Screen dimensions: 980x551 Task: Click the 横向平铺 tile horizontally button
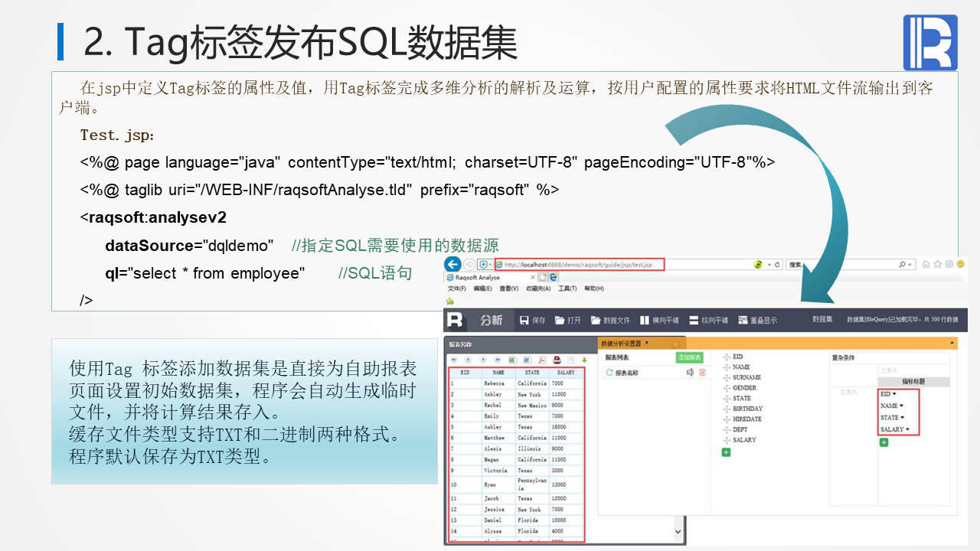(x=658, y=321)
